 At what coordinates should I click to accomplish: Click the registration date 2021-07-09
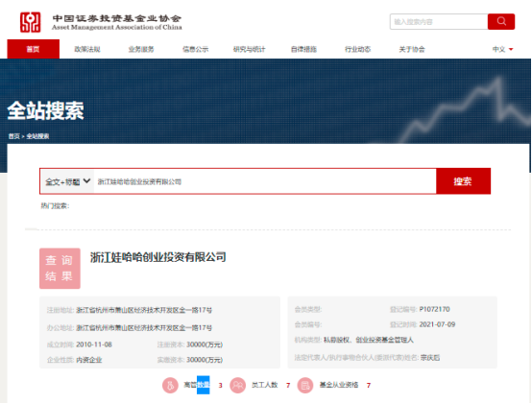click(437, 324)
